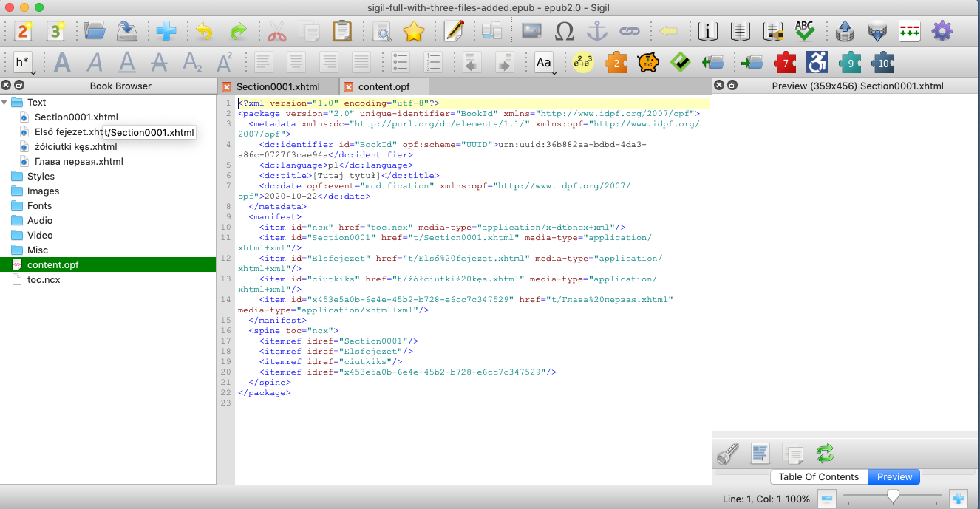Switch to the Section0001.xhtml editor tab
The width and height of the screenshot is (980, 509).
278,86
